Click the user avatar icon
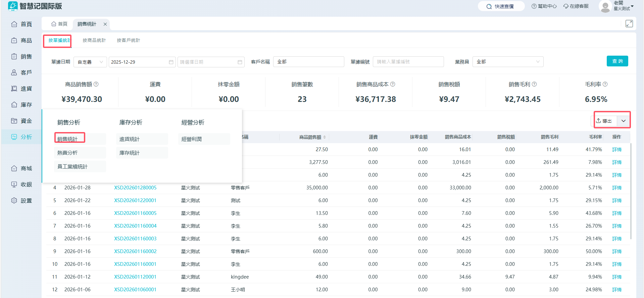644x298 pixels. (605, 6)
